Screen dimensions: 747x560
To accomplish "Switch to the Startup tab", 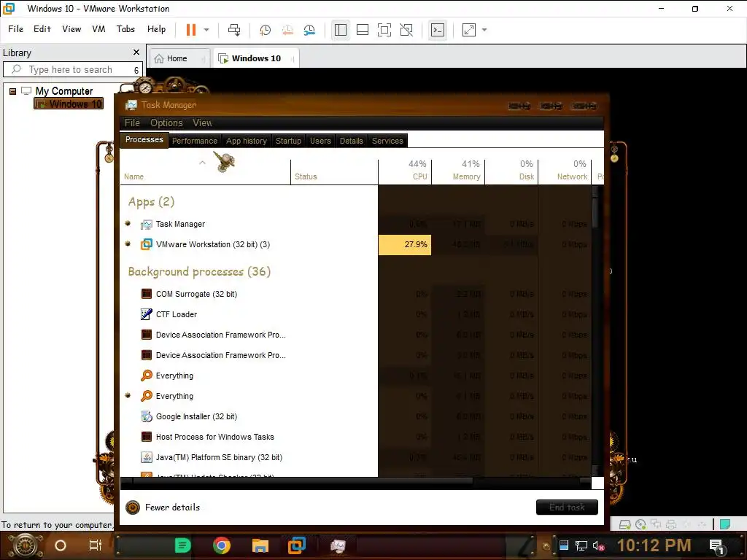I will point(288,141).
